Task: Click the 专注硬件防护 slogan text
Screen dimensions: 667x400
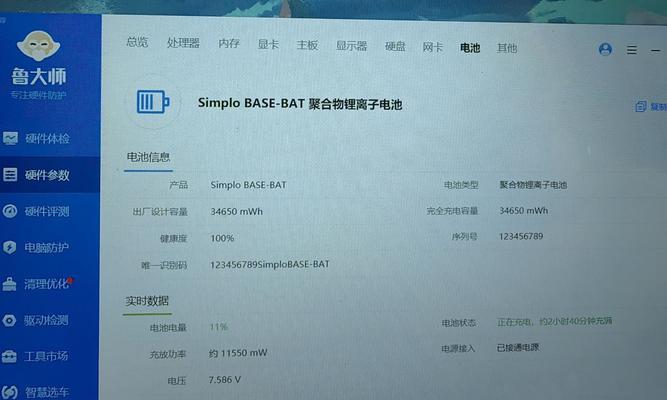Action: 38,95
